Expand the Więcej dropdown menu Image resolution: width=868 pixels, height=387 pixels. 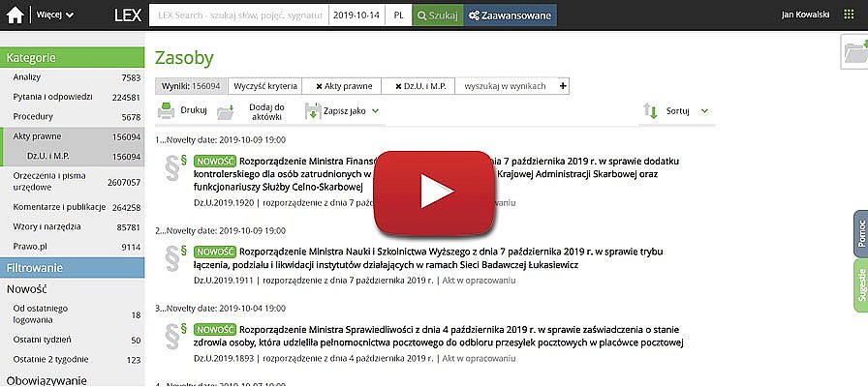59,15
